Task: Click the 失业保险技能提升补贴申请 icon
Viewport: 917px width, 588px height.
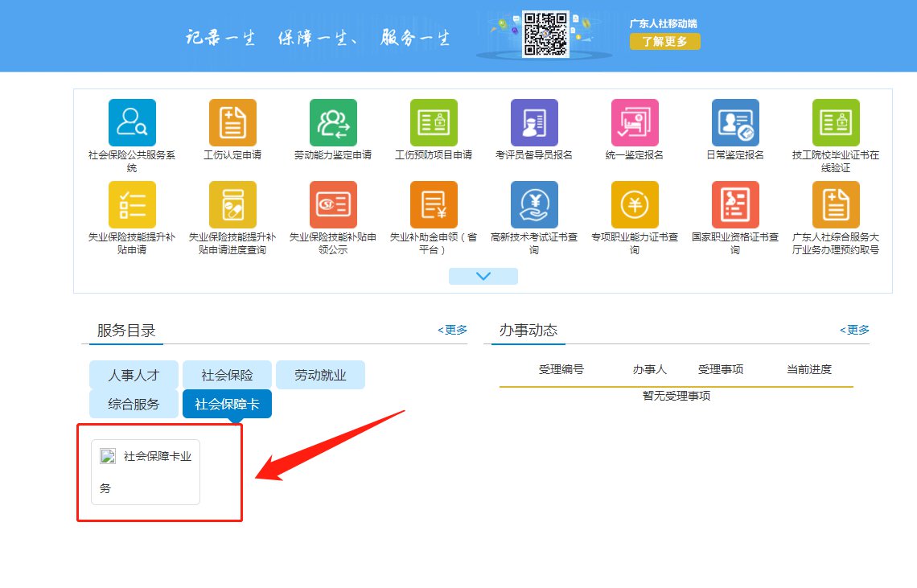Action: coord(132,205)
